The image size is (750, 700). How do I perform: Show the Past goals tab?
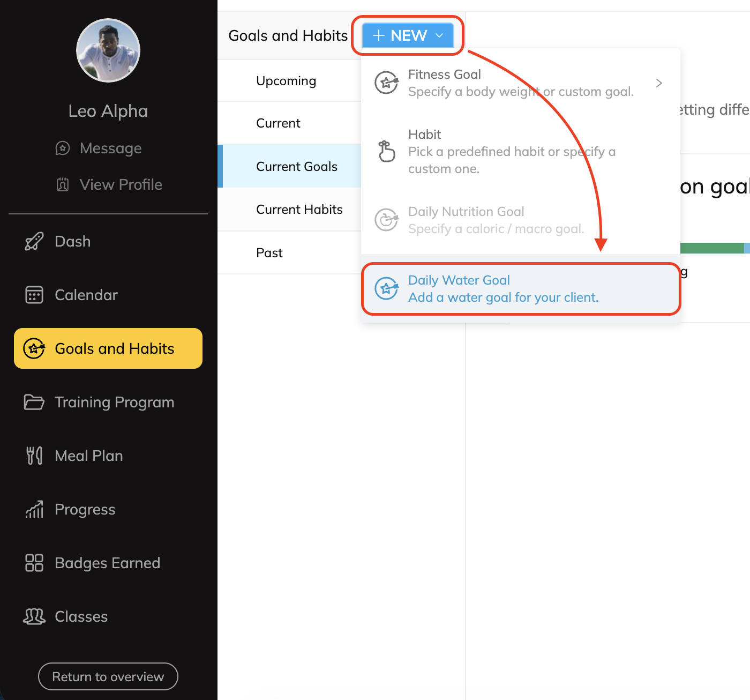pyautogui.click(x=269, y=253)
